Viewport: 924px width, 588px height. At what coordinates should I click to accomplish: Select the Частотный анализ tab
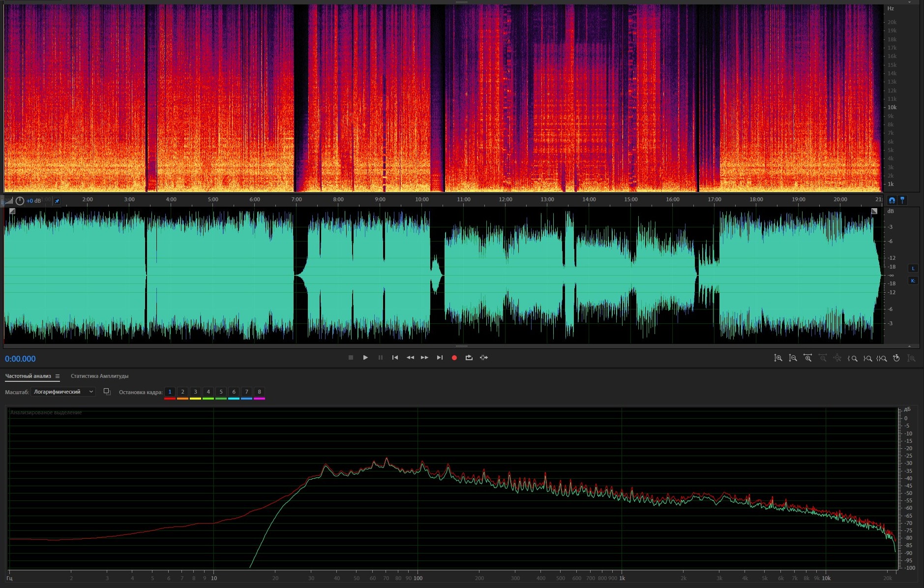tap(28, 376)
